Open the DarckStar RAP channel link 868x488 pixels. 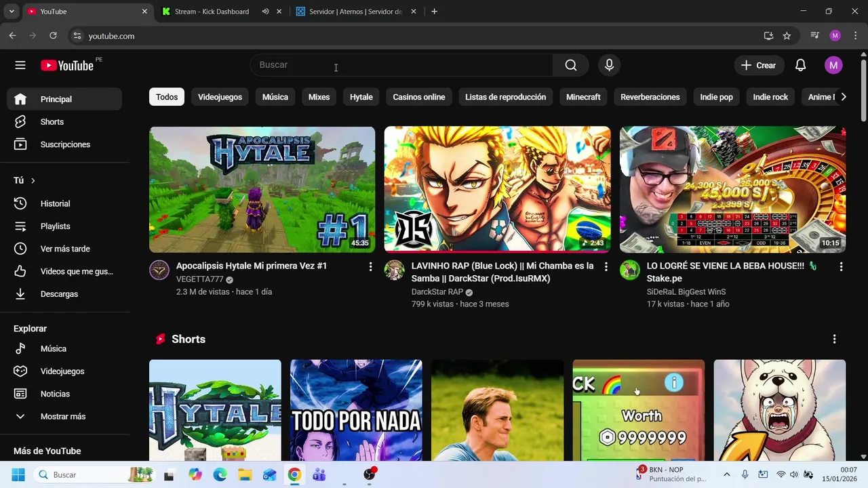tap(437, 292)
